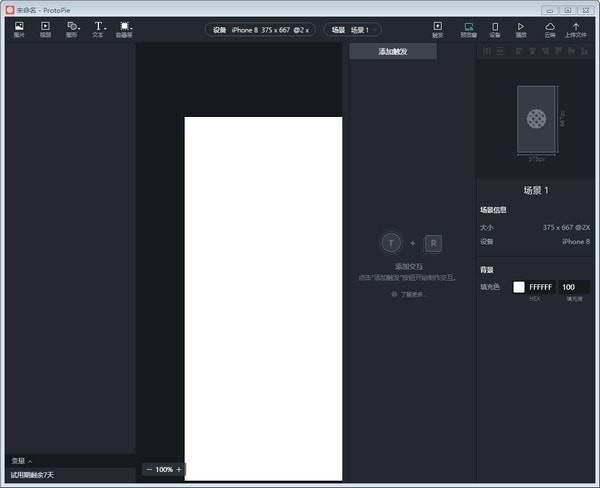Open the device selector iPhone 8 dropdown

[x=258, y=30]
